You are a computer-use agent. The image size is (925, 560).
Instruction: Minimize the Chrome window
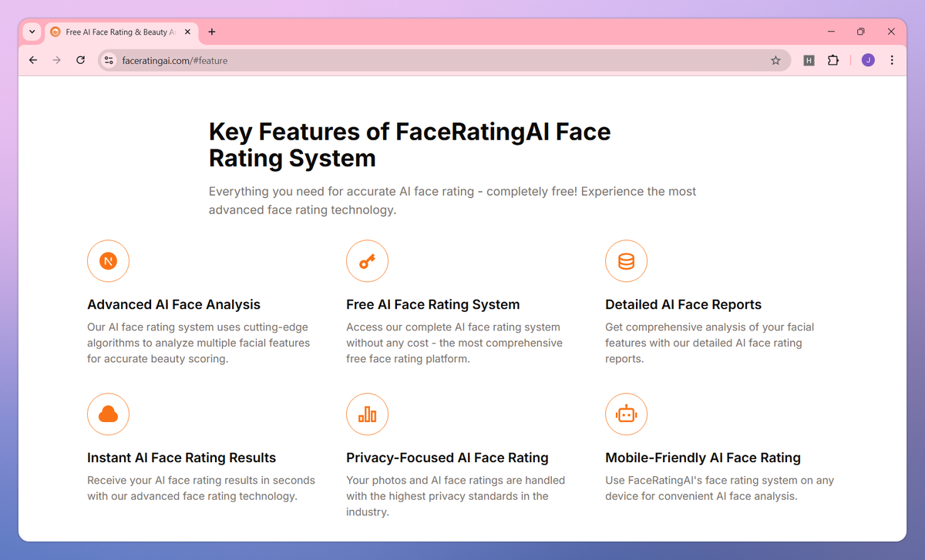tap(832, 32)
